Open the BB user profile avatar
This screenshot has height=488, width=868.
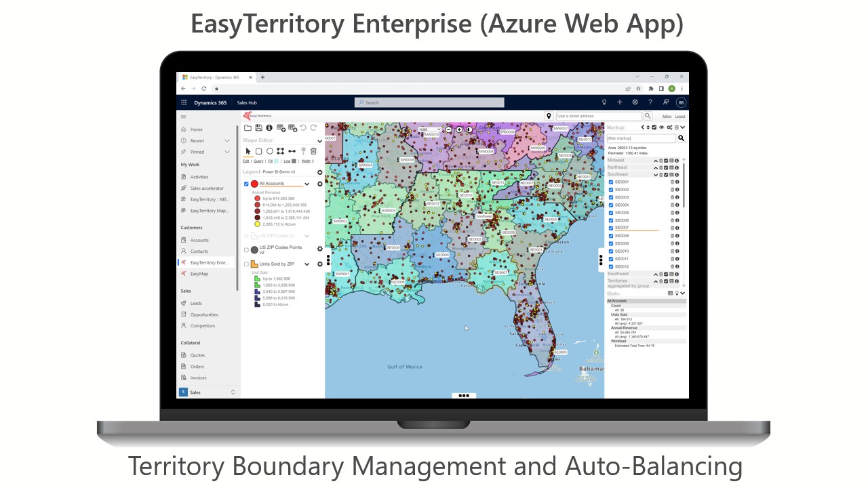[x=681, y=102]
